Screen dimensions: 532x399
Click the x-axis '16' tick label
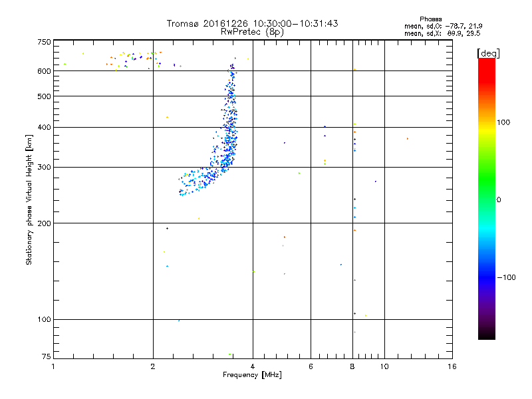(452, 366)
